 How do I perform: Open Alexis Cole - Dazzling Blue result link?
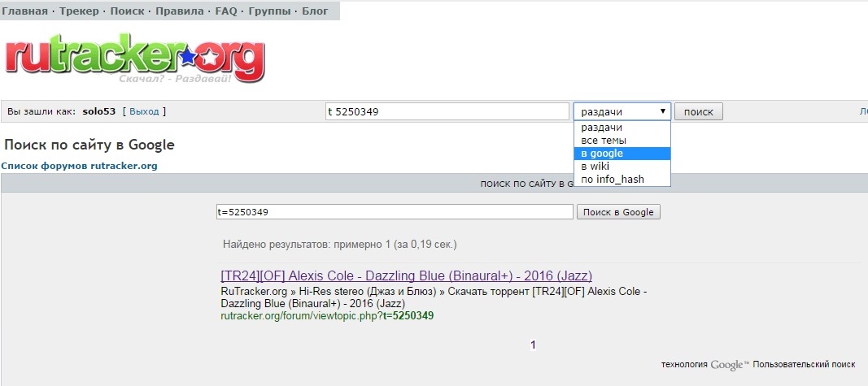tap(406, 276)
